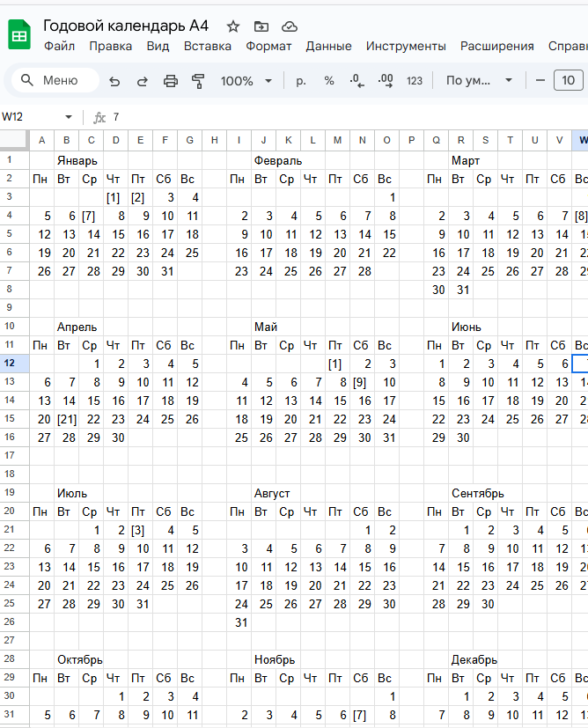Click the move to folder icon

261,26
